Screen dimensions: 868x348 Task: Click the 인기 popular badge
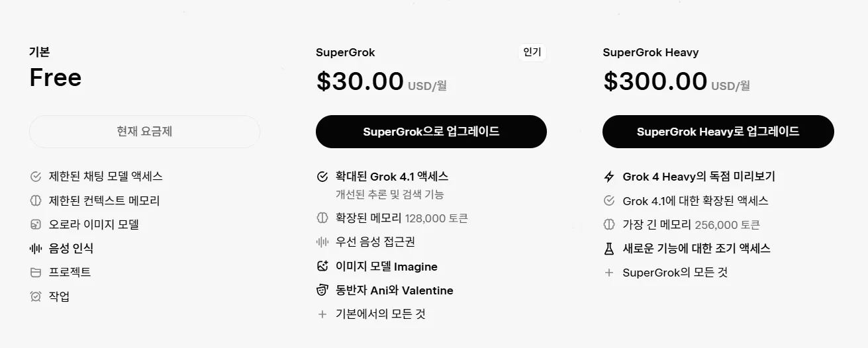pos(532,53)
